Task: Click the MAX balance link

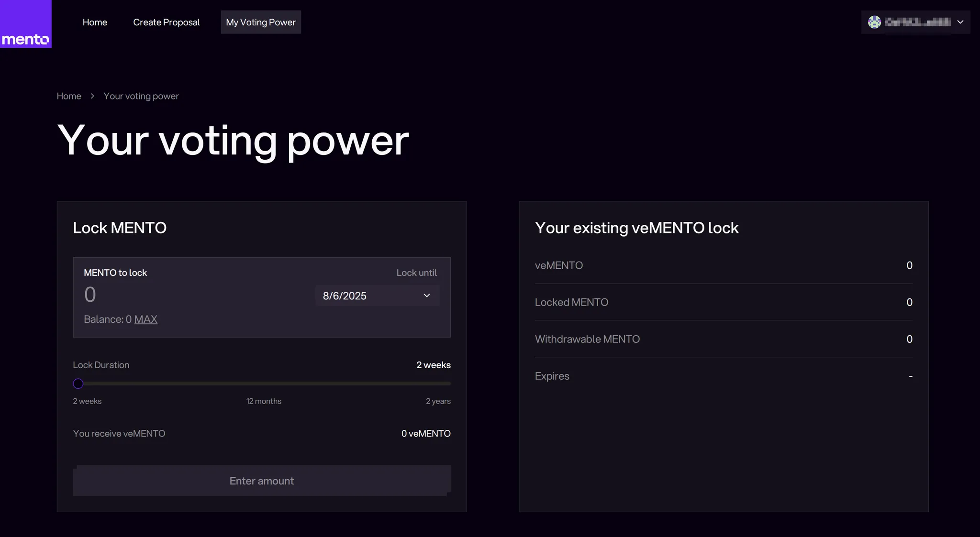Action: coord(145,319)
